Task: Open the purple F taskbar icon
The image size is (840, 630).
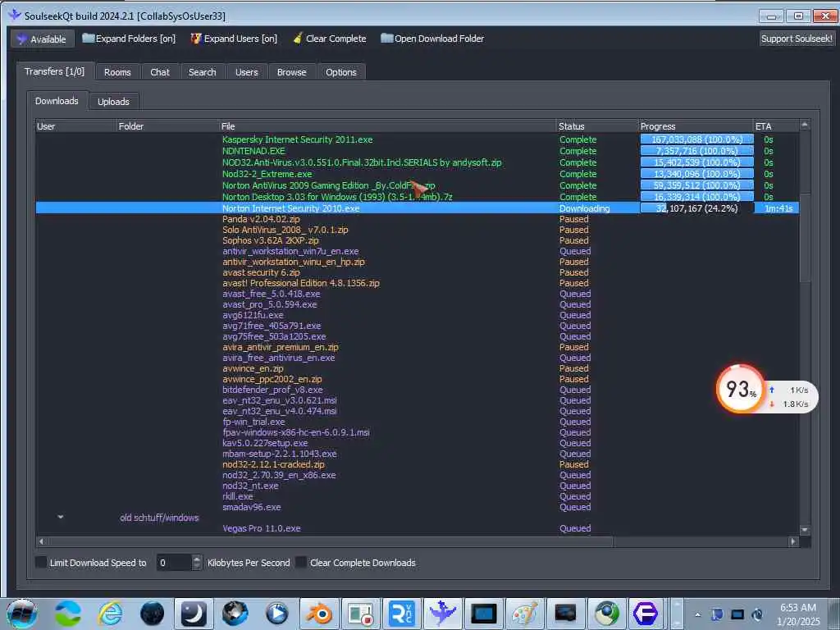Action: (x=646, y=614)
